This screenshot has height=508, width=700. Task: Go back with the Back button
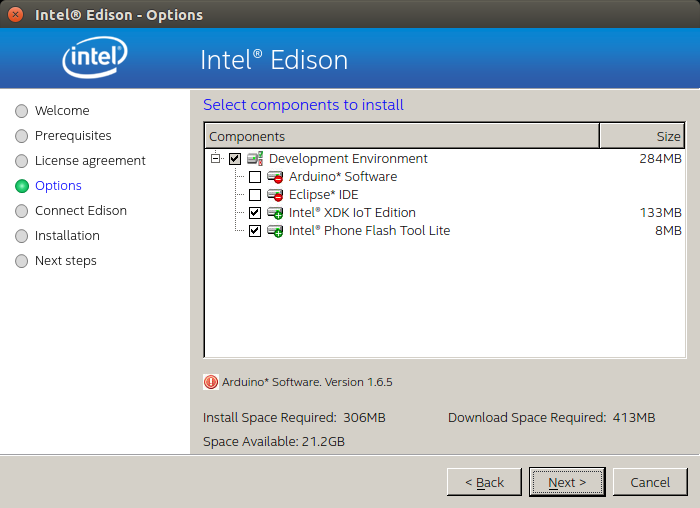click(x=484, y=482)
